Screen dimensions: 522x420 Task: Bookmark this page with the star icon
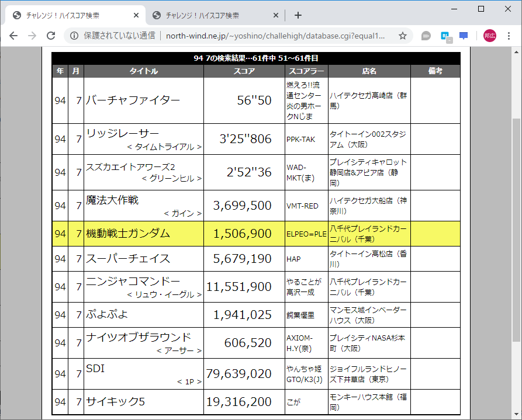click(x=403, y=36)
